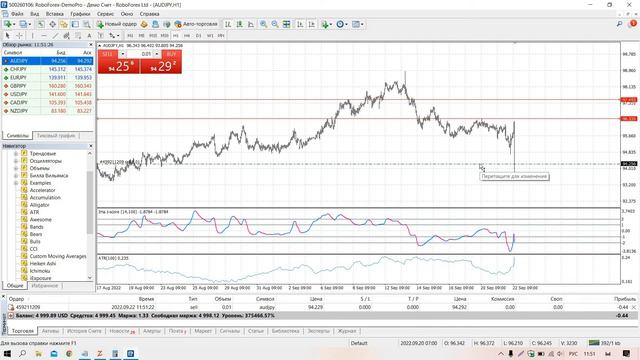
Task: Toggle the Data Window crosshair-circle icon
Action: pos(52,24)
